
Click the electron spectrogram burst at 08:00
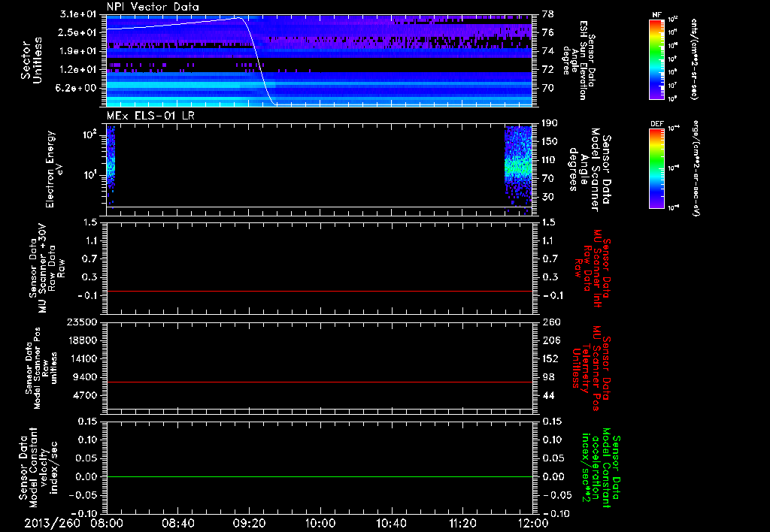point(111,167)
